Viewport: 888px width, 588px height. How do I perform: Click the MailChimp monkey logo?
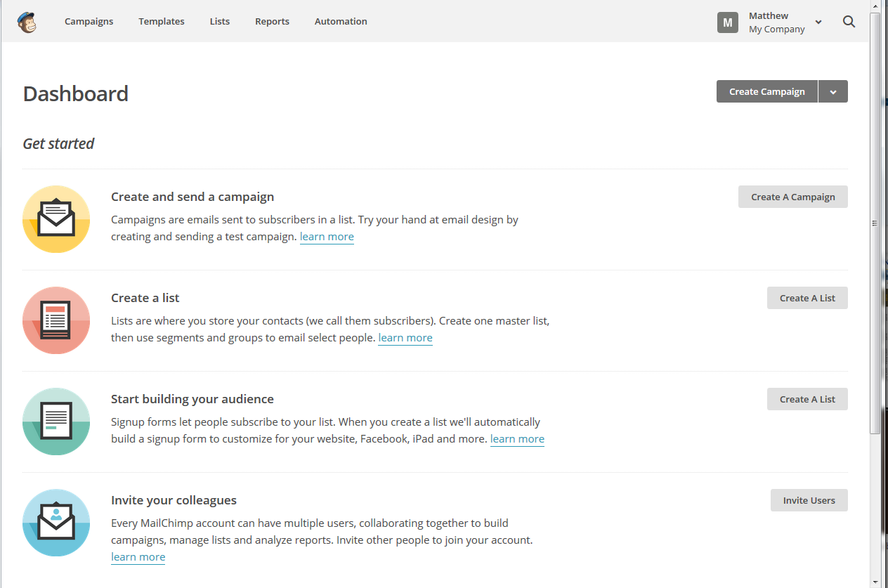(x=27, y=22)
